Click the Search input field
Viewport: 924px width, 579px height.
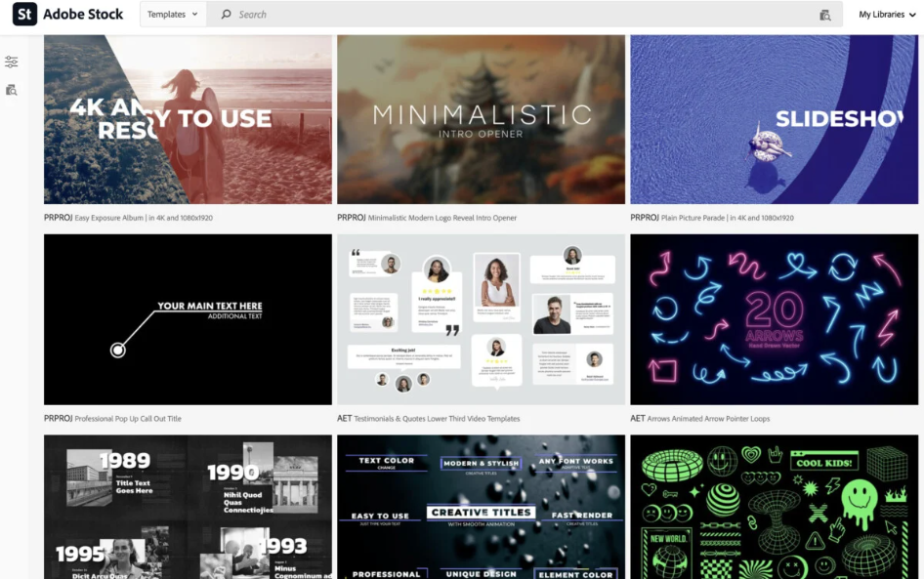[x=525, y=14]
